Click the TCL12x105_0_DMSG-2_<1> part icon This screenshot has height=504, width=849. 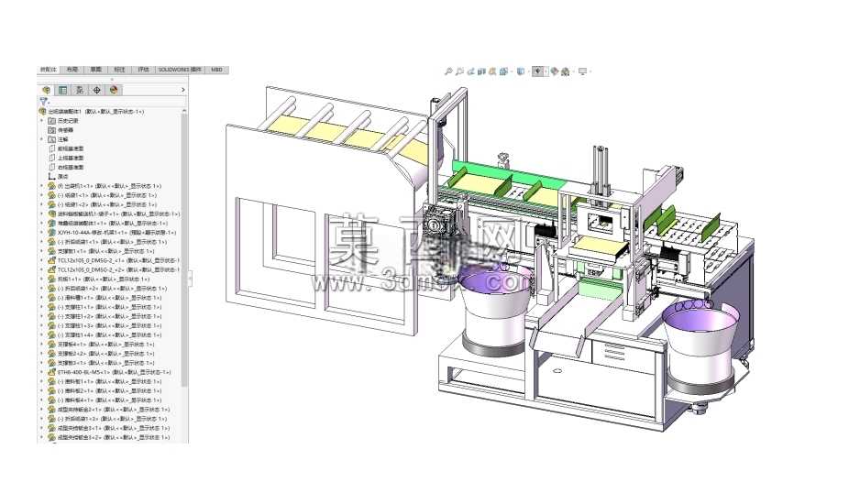tap(52, 260)
